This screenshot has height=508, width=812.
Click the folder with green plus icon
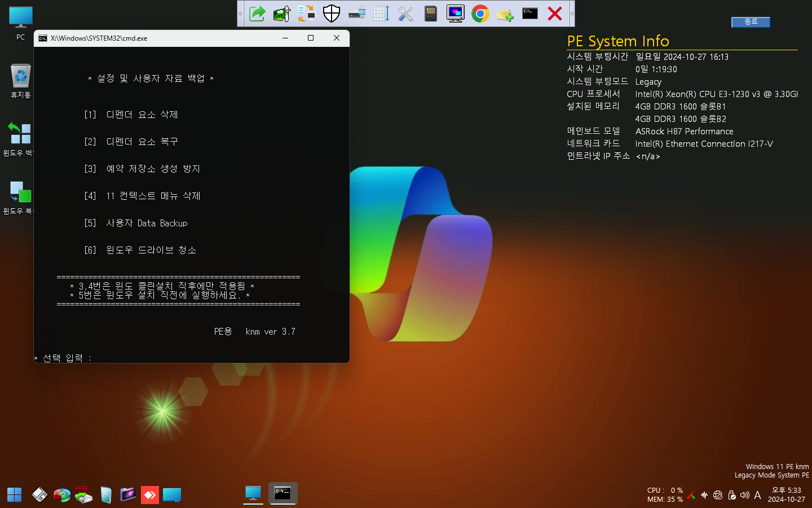click(505, 13)
